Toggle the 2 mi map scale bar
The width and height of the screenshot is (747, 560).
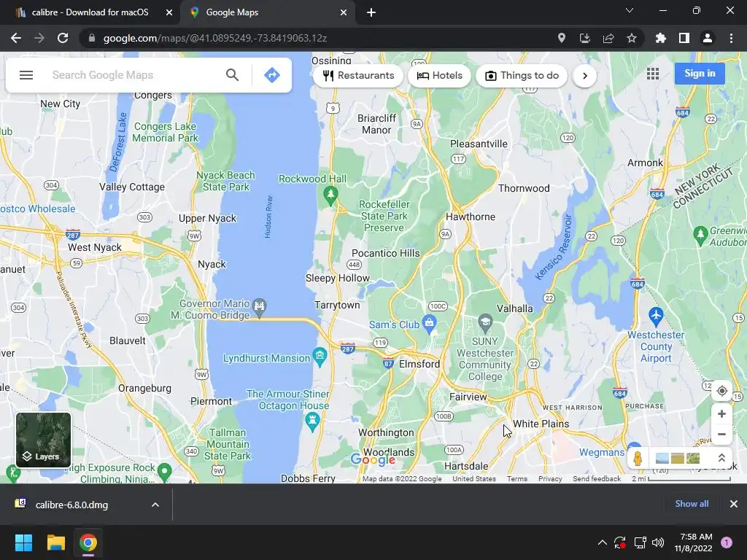click(x=681, y=478)
